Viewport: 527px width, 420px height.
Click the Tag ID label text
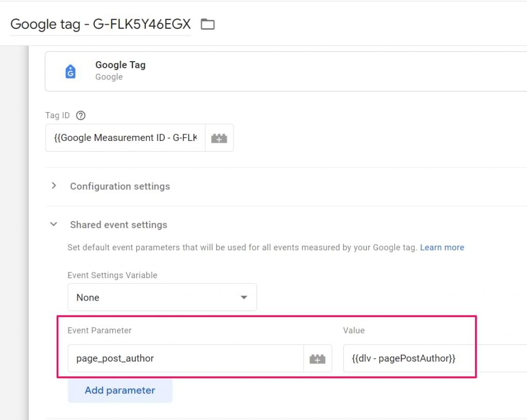58,116
